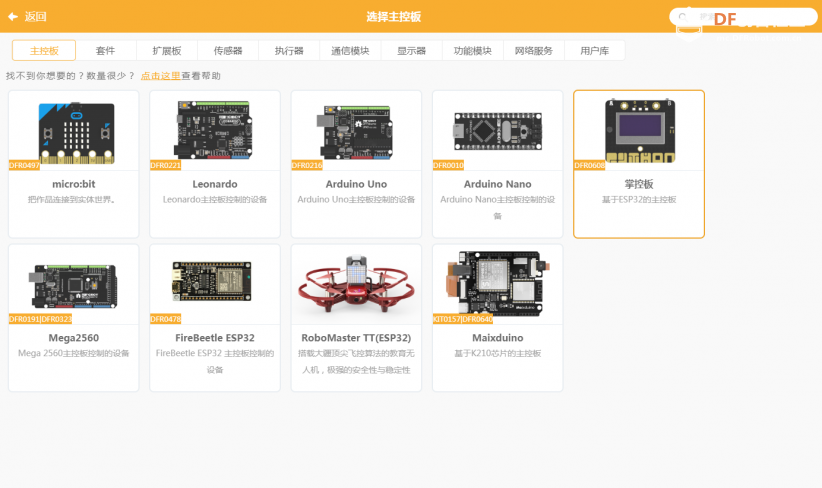822x488 pixels.
Task: Open the 网络服务 tab
Action: click(x=534, y=51)
